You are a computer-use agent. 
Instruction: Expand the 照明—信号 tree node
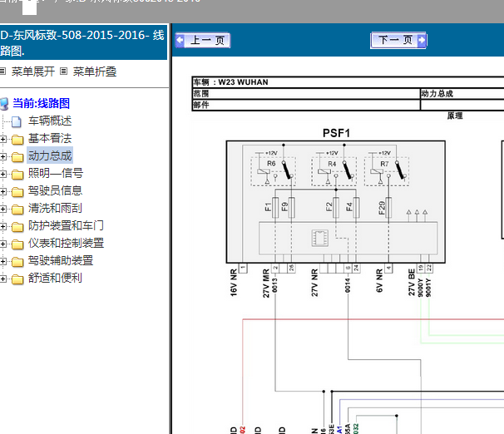(x=4, y=173)
